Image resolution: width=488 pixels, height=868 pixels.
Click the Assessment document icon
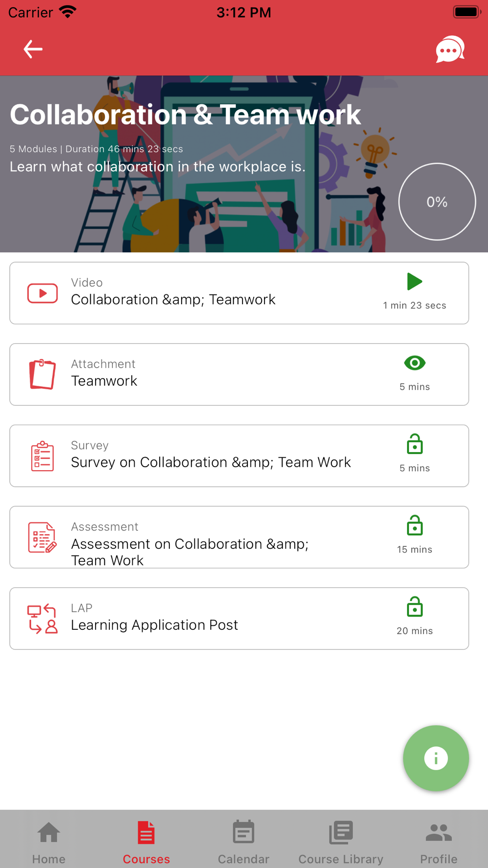(42, 537)
